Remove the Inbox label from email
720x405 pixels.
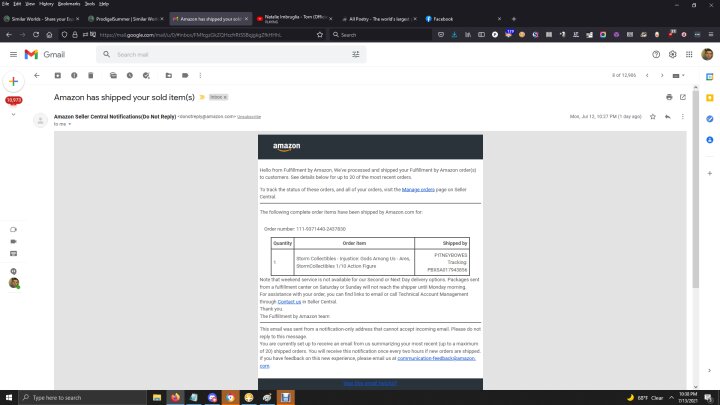225,97
